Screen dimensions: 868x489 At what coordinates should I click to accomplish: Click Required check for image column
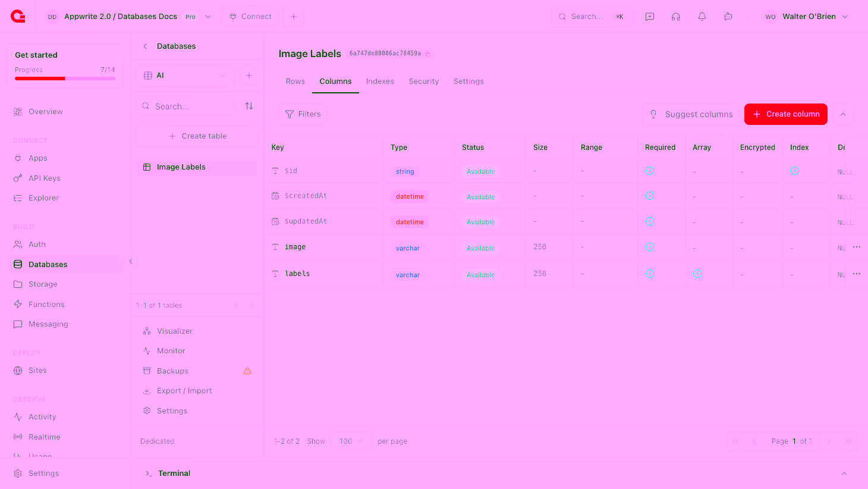[x=650, y=247]
